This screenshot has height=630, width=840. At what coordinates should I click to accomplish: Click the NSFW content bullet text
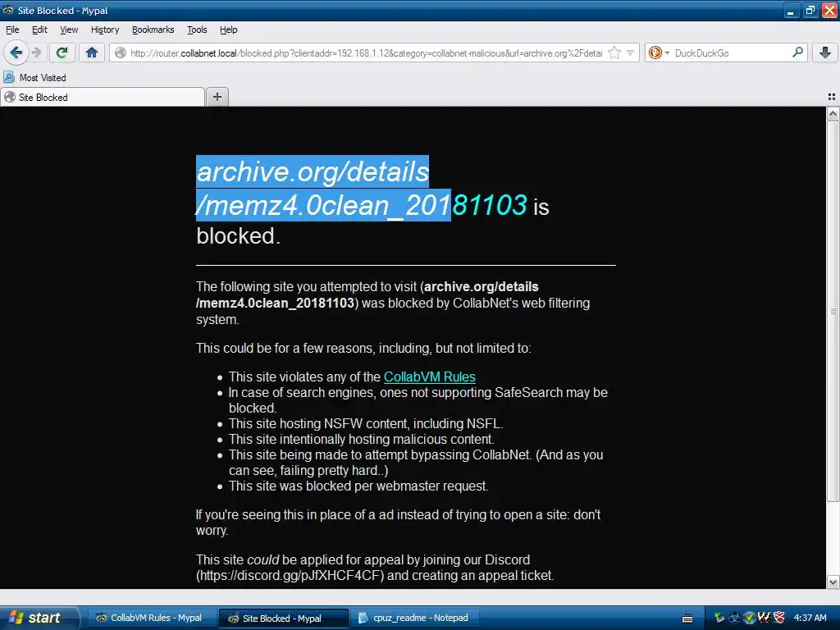pos(366,424)
